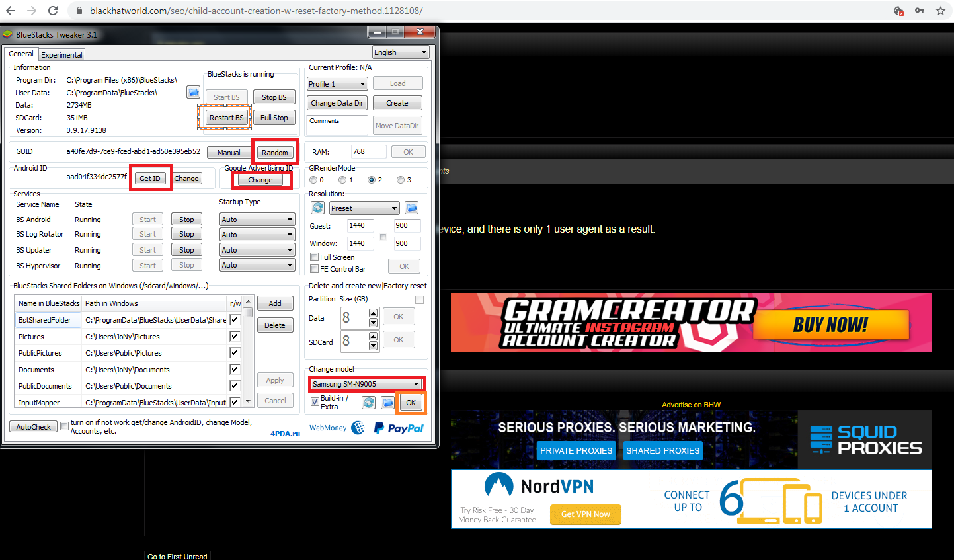
Task: Click the shared folders list scrollbar down arrow
Action: click(248, 401)
